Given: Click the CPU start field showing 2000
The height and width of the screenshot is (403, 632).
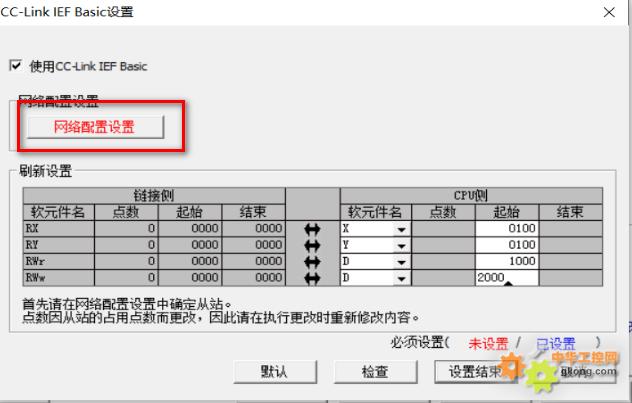Looking at the screenshot, I should (507, 278).
